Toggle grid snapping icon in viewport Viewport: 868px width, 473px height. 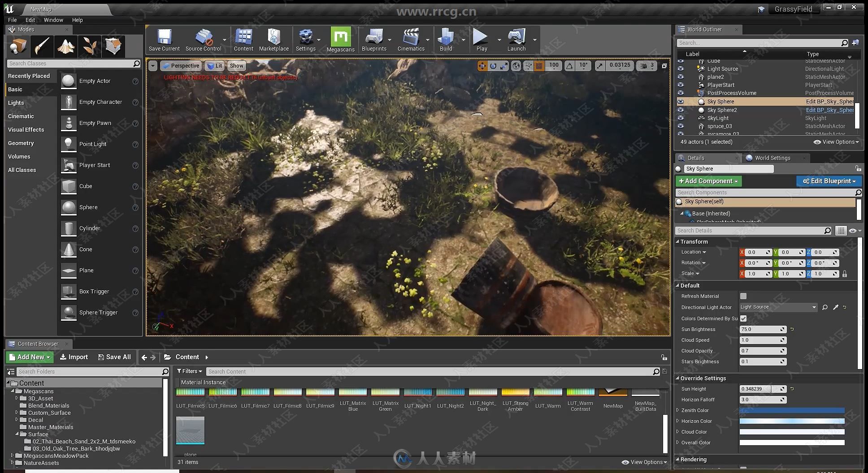(x=539, y=66)
